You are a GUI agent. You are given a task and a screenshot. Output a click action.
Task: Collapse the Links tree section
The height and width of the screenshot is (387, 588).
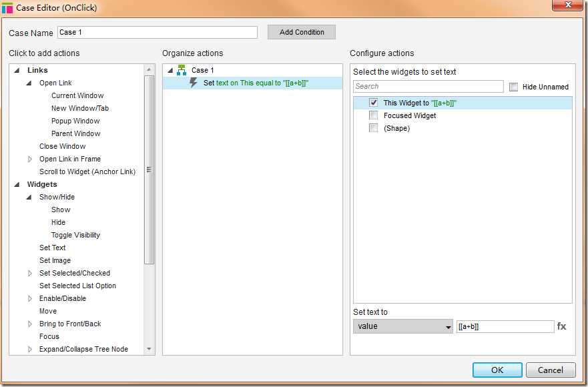(x=17, y=70)
